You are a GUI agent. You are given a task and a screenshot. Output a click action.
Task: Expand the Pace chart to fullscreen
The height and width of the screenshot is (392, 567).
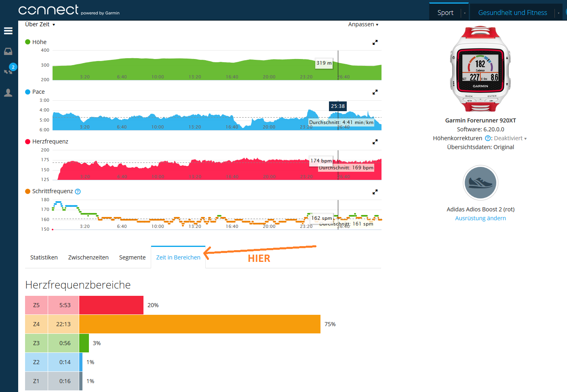(x=375, y=92)
